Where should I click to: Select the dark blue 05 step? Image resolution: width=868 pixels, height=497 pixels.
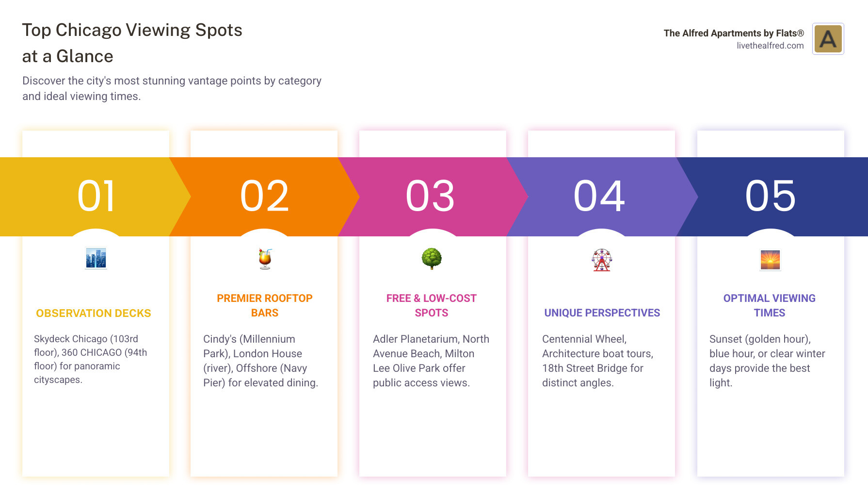[x=770, y=196]
